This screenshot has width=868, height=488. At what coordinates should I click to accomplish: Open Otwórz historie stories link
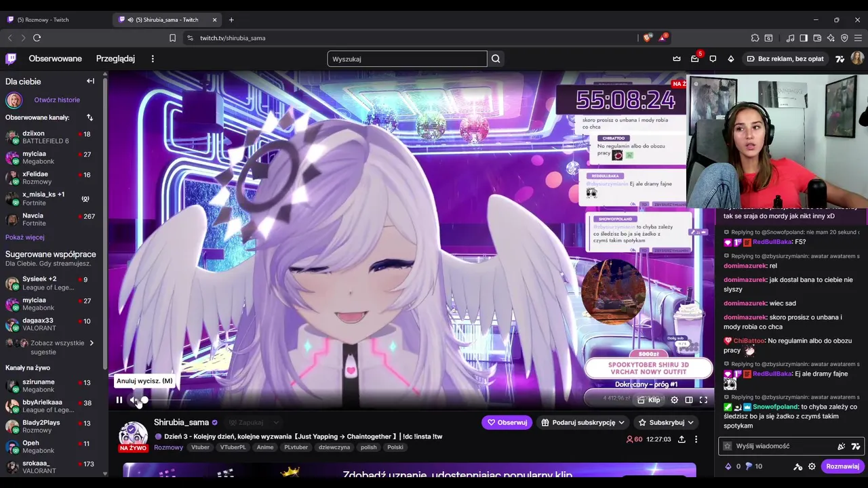[x=57, y=100]
